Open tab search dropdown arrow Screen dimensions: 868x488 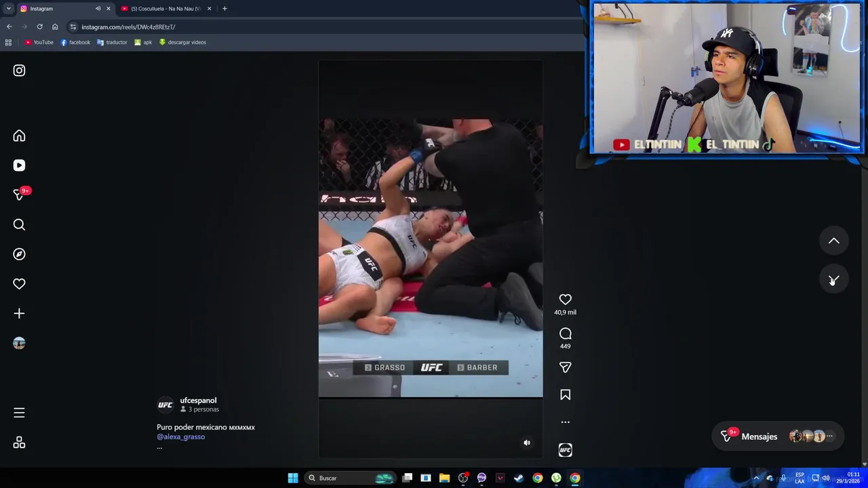8,9
